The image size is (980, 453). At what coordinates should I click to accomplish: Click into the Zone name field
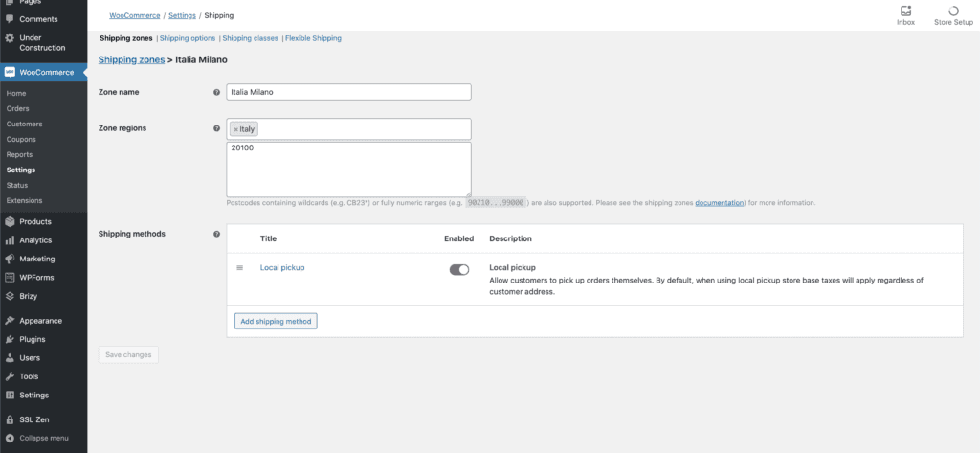coord(348,92)
